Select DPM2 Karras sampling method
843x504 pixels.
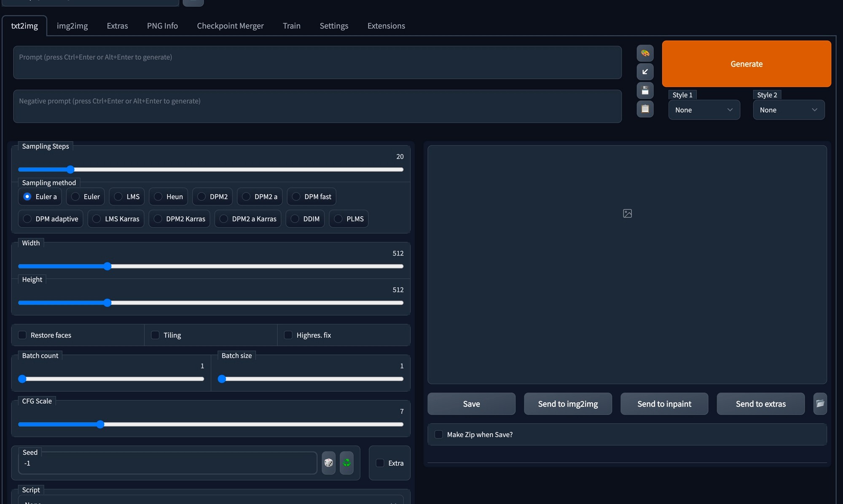pyautogui.click(x=179, y=219)
